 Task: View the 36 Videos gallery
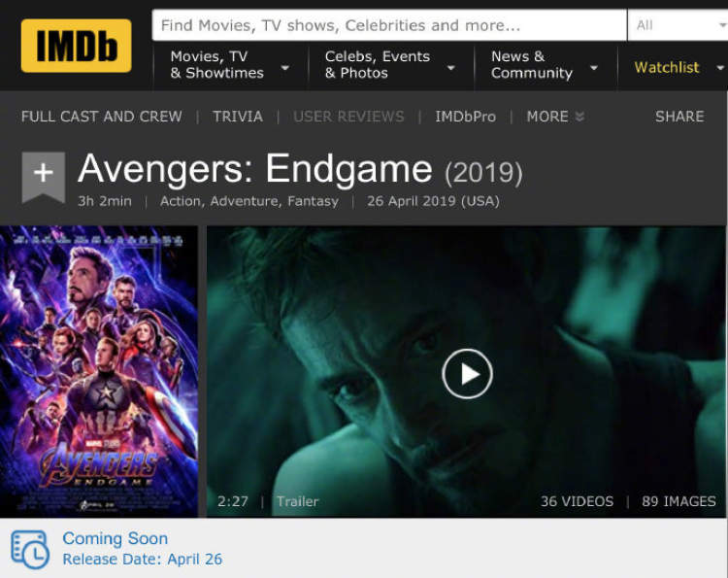pos(577,501)
